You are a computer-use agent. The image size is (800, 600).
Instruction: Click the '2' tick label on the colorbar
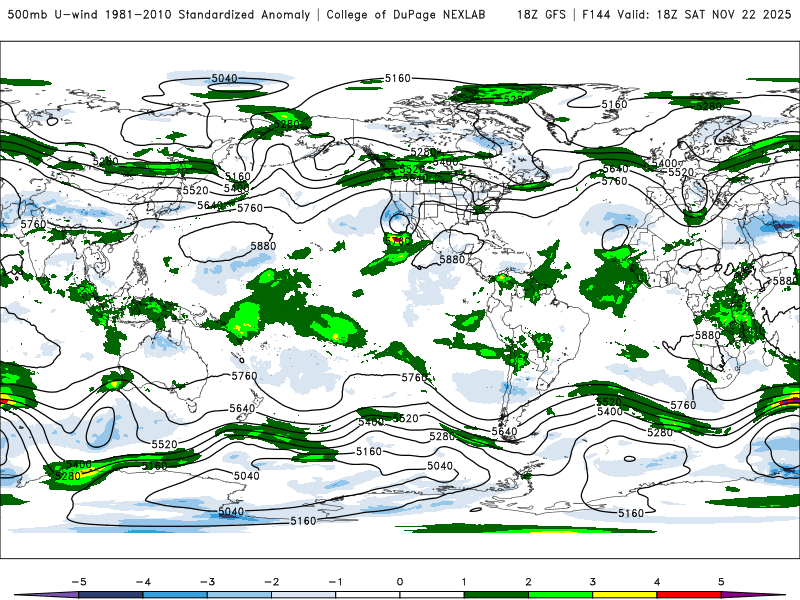pos(528,582)
